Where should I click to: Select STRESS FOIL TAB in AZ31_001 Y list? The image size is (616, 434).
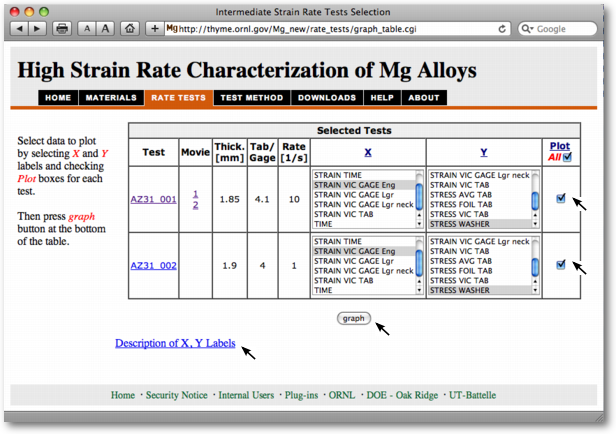point(459,204)
